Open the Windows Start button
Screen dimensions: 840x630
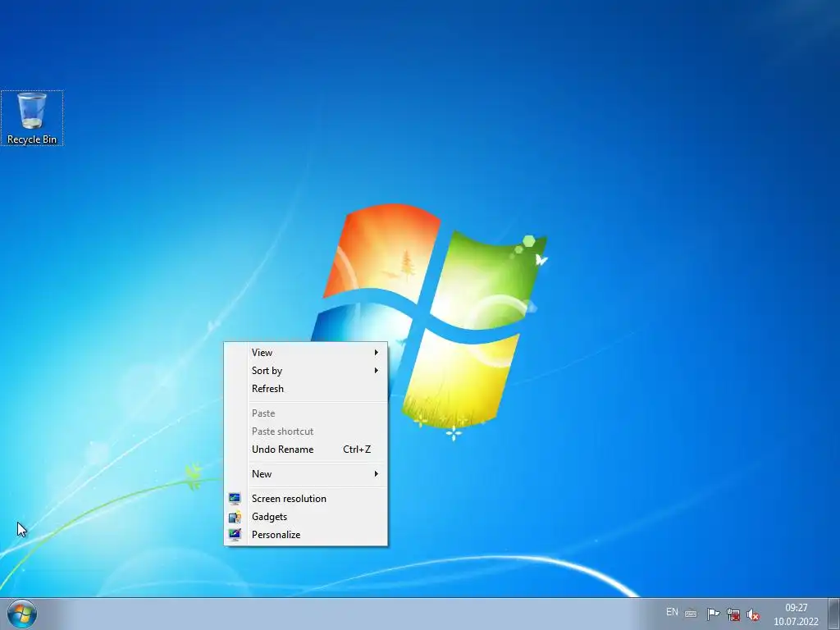tap(22, 614)
